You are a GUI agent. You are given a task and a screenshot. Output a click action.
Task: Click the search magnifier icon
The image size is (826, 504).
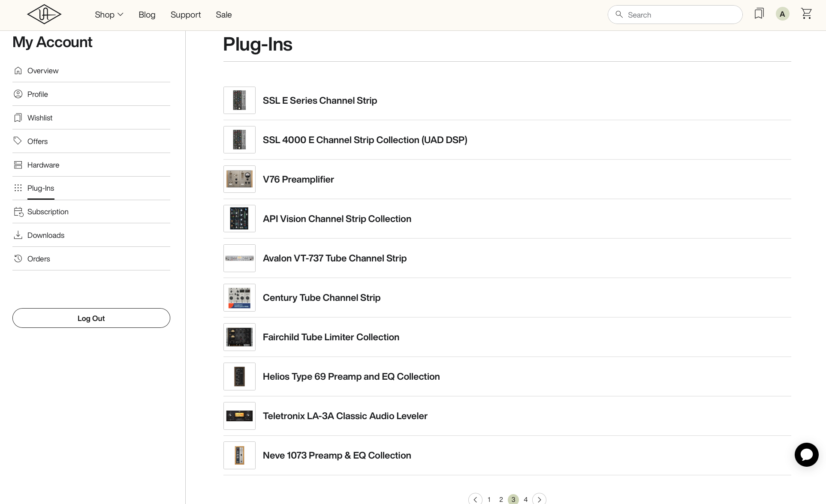(x=619, y=15)
